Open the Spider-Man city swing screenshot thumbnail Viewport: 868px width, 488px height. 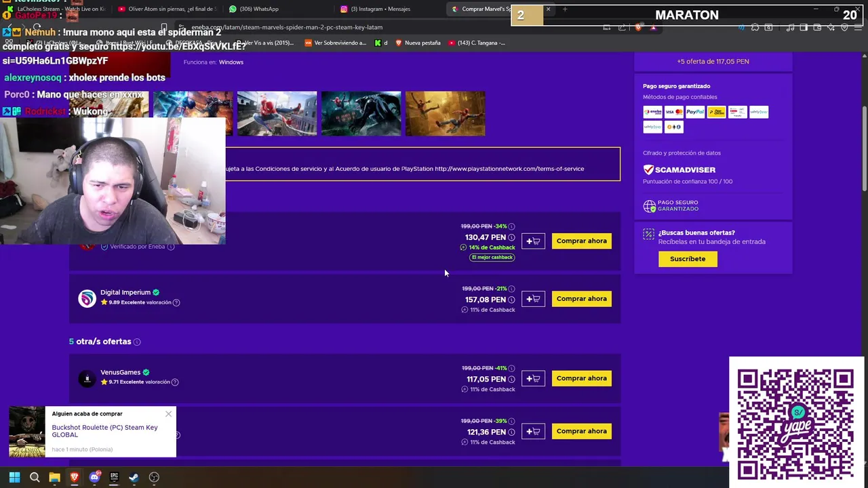click(277, 113)
